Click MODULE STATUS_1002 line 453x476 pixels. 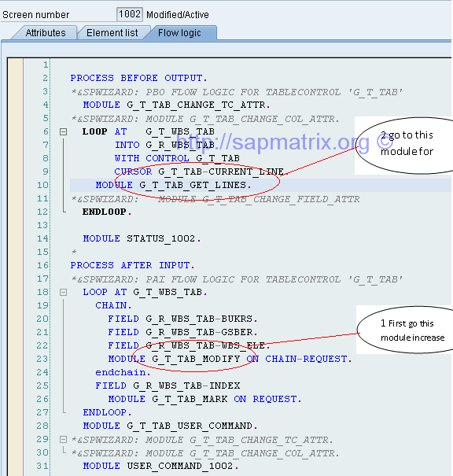pyautogui.click(x=142, y=238)
